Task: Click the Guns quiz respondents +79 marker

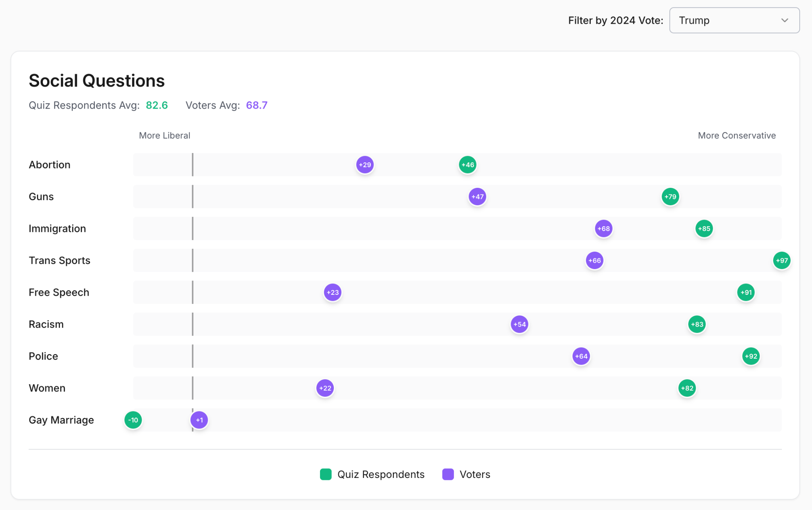Action: click(x=670, y=197)
